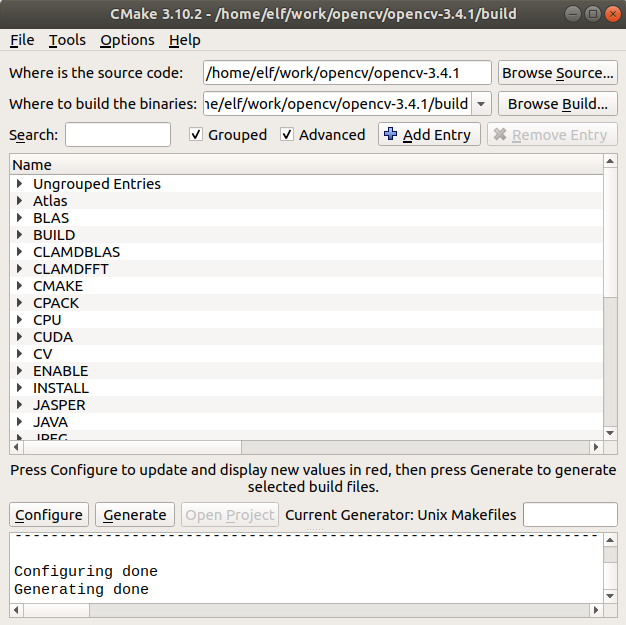Click Browse Source button
This screenshot has height=625, width=626.
(x=557, y=73)
